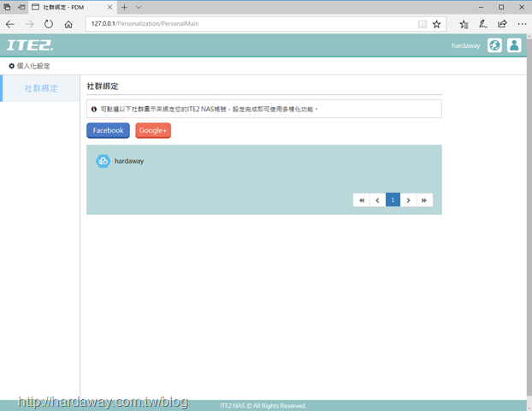This screenshot has height=411, width=532.
Task: Click ITE2 NAS All Rights Reserved footer text
Action: click(x=263, y=406)
